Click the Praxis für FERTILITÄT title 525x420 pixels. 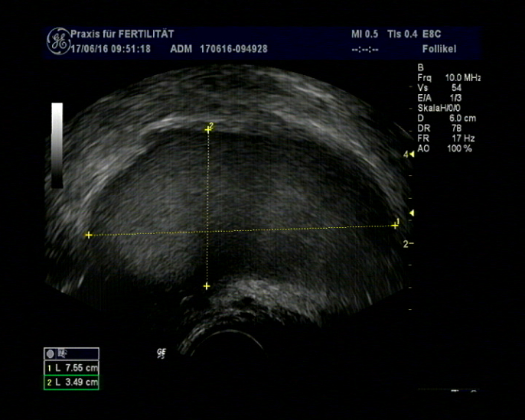pyautogui.click(x=122, y=34)
